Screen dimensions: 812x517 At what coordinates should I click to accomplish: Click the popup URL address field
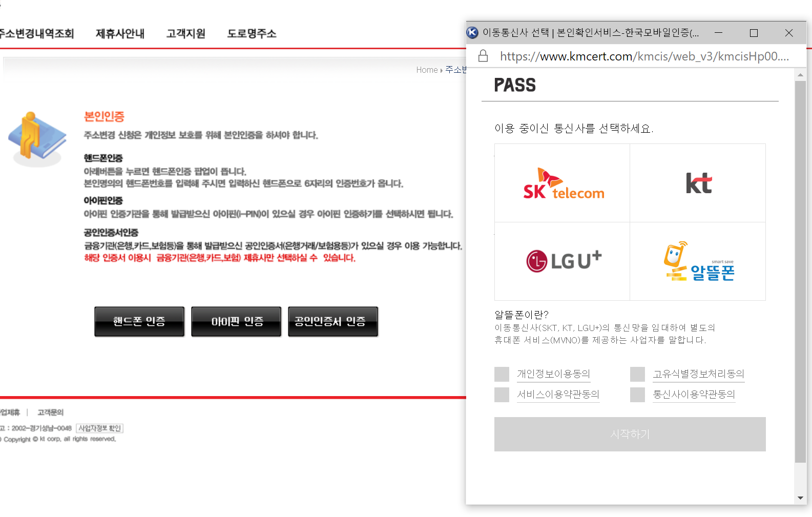click(x=644, y=56)
